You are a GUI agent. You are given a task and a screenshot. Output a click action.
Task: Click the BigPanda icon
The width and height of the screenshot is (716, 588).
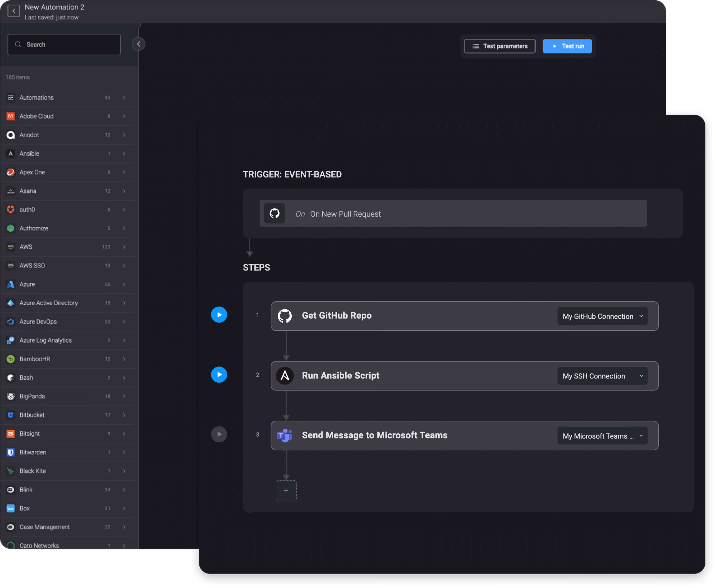(x=11, y=396)
